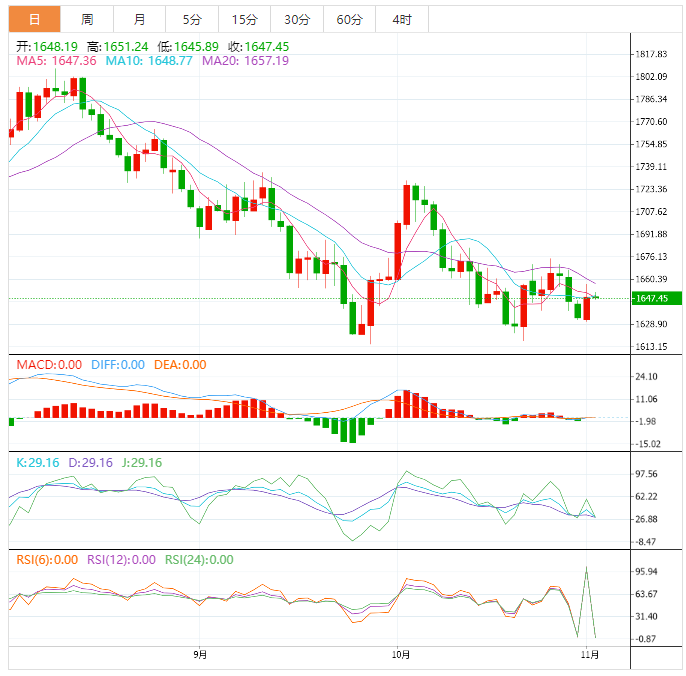The width and height of the screenshot is (686, 676).
Task: Click the 31.40 RSI axis value
Action: [646, 616]
